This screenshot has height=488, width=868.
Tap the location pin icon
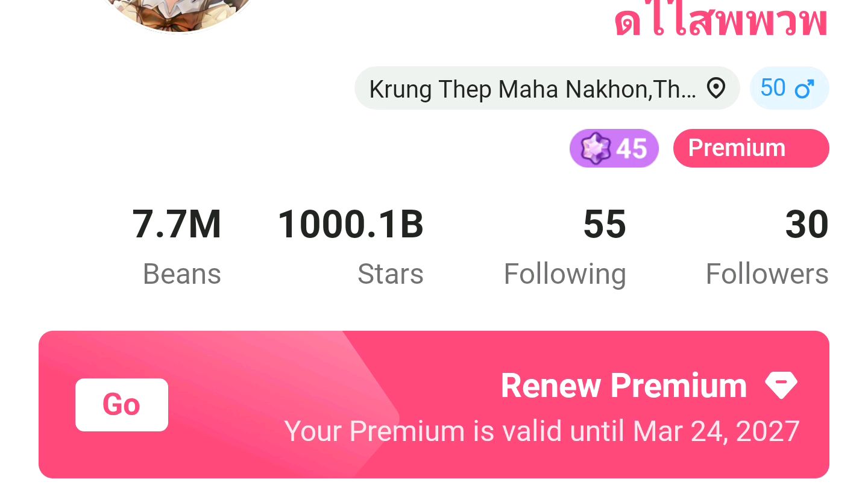pos(715,89)
